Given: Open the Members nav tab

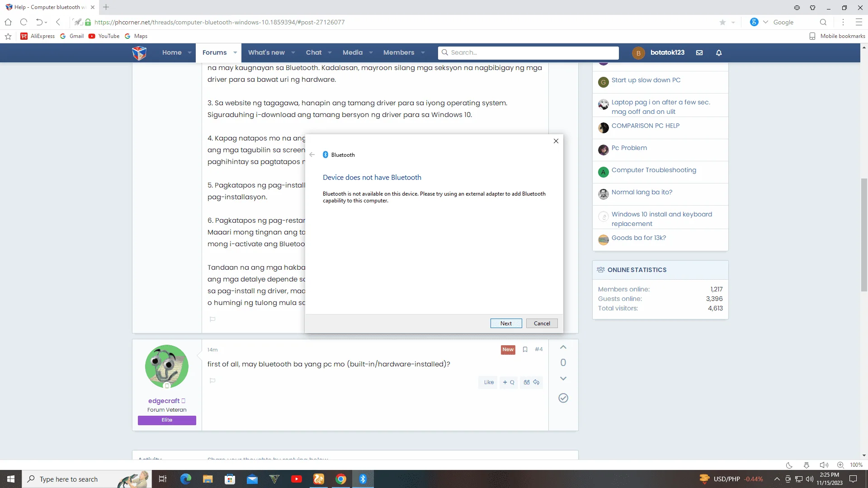Looking at the screenshot, I should coord(399,53).
